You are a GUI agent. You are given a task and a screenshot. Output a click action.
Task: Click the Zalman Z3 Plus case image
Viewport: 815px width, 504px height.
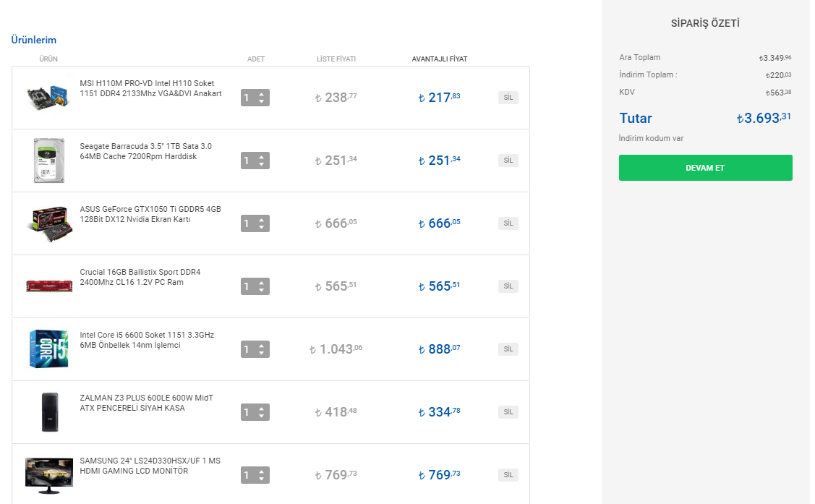[x=49, y=412]
